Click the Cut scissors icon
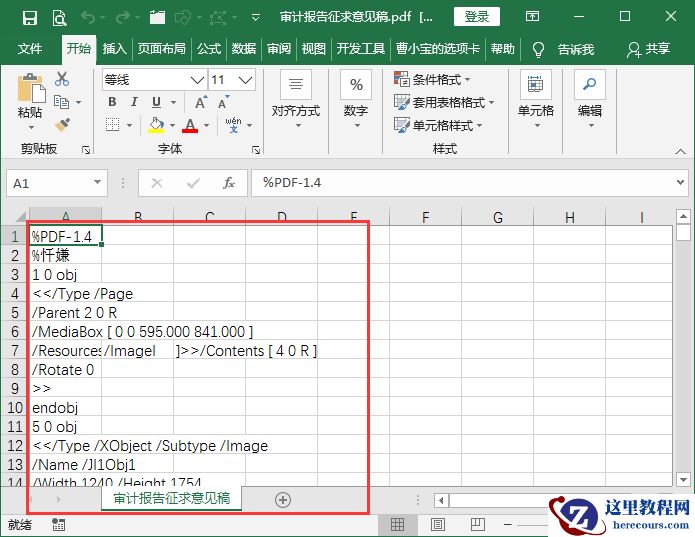Image resolution: width=695 pixels, height=537 pixels. tap(62, 80)
